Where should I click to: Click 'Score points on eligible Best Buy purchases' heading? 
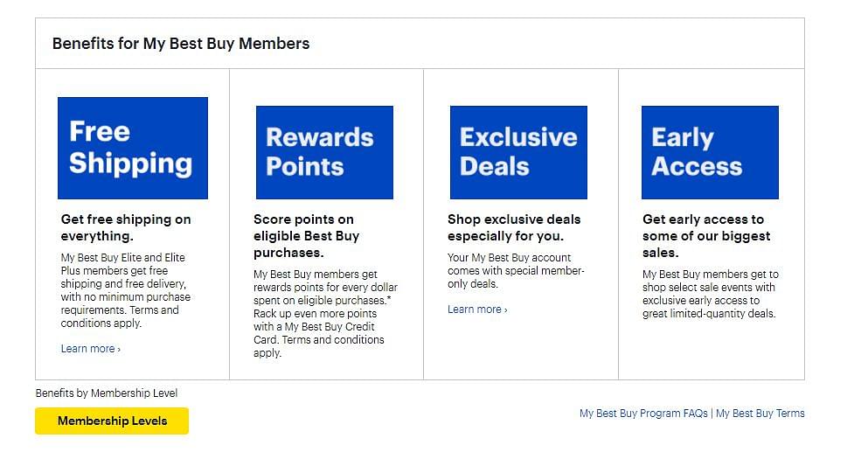[x=306, y=236]
